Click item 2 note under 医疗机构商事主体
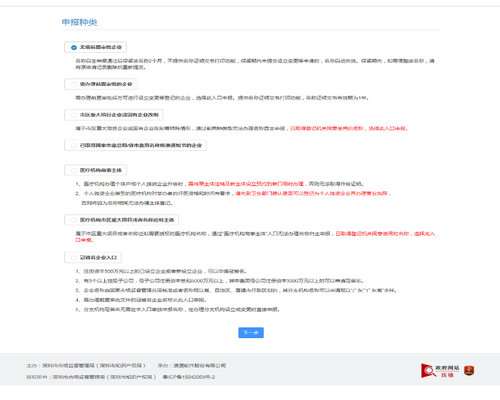This screenshot has height=400, width=500. pos(233,198)
